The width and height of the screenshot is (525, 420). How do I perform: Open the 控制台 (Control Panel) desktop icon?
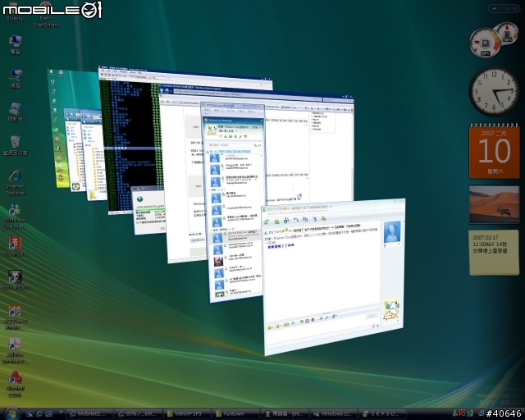[x=15, y=112]
